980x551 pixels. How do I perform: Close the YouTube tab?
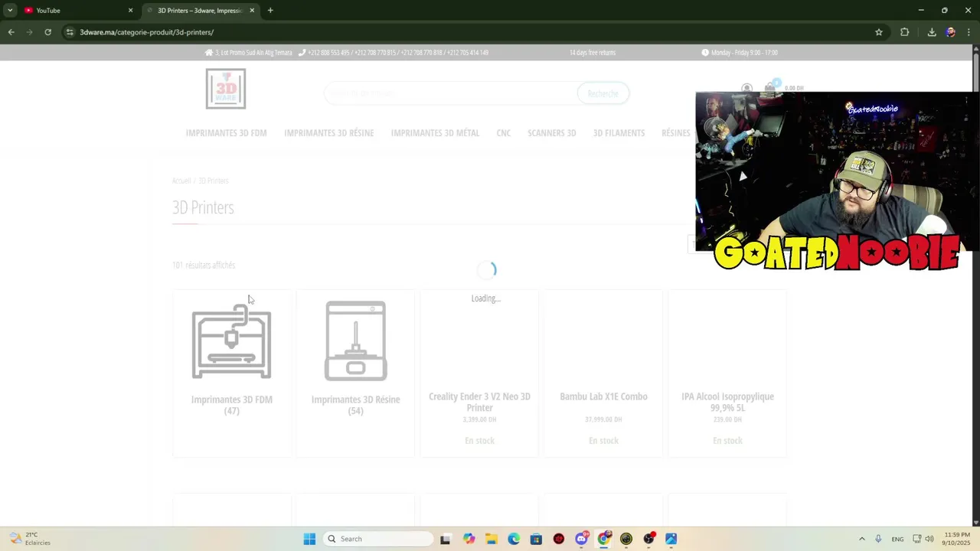coord(130,11)
